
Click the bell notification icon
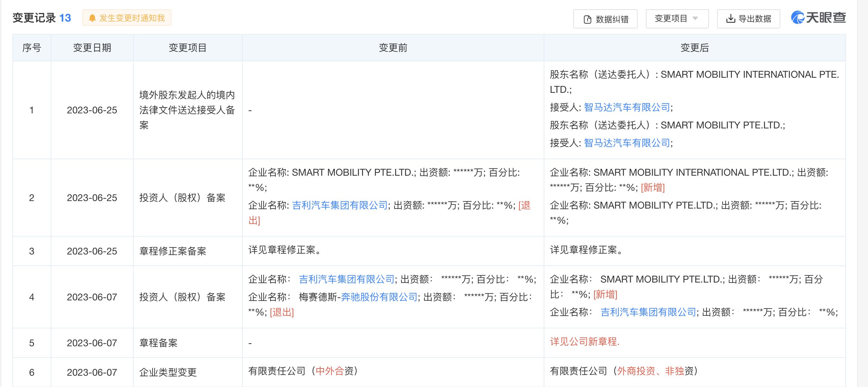92,18
